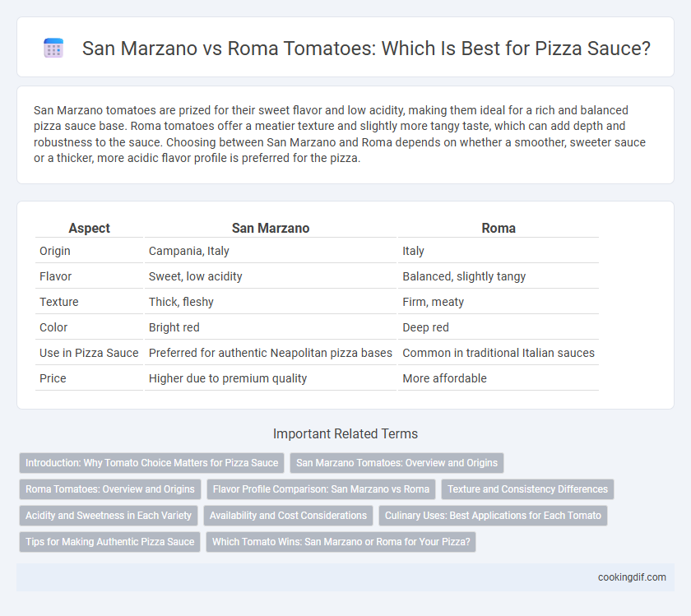The height and width of the screenshot is (616, 691).
Task: Open 'Culinary Uses: Best Applications for Each Tomato'
Action: click(493, 515)
